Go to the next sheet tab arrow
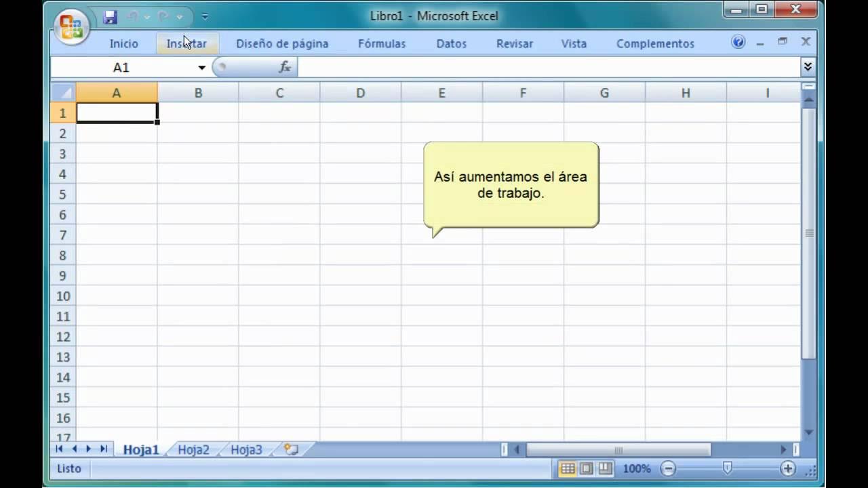 pos(89,449)
